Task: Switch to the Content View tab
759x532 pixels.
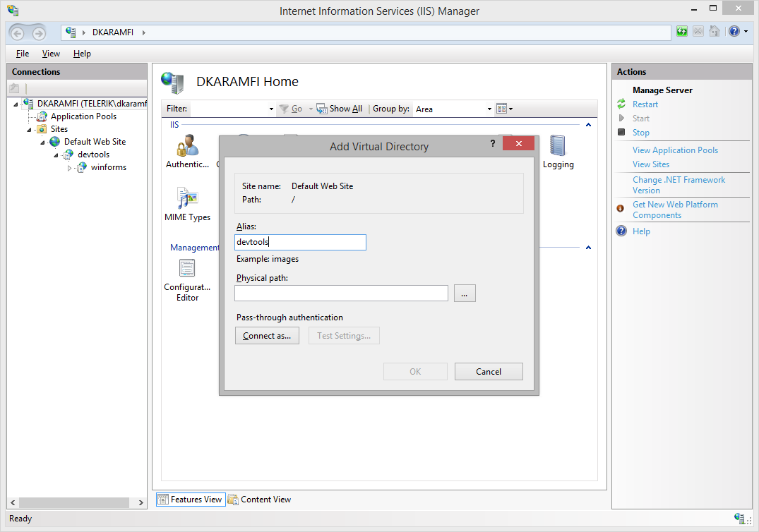Action: 259,500
